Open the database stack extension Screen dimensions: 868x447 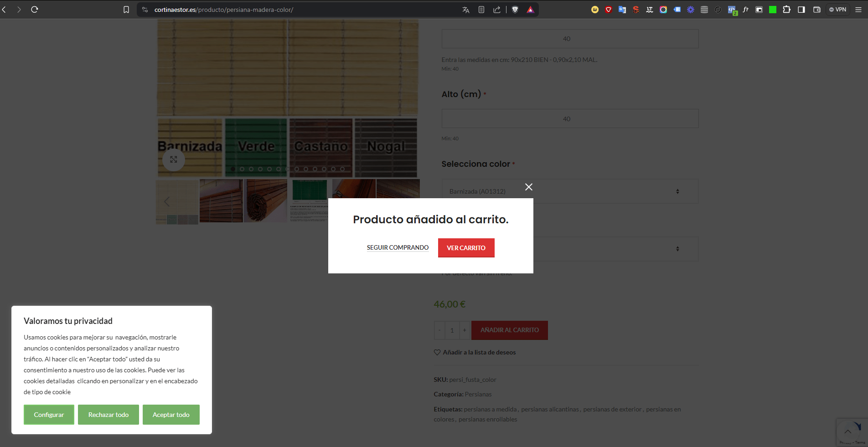(704, 10)
